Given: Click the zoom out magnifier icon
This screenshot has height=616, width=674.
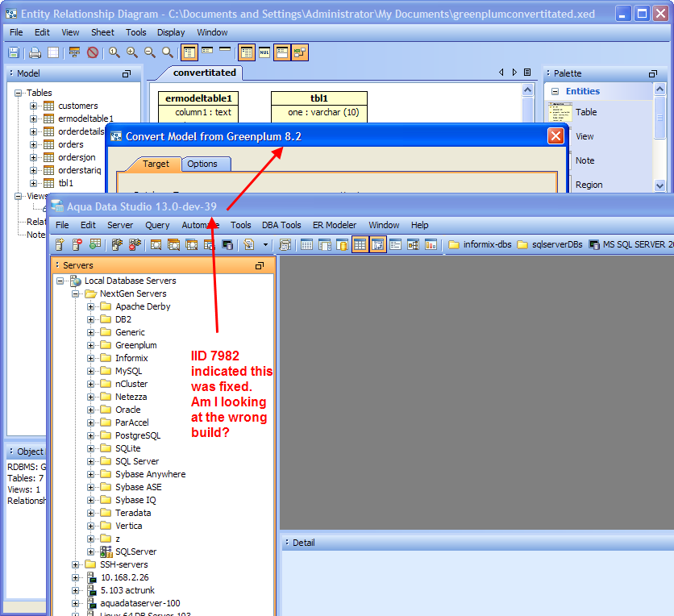Looking at the screenshot, I should click(150, 52).
